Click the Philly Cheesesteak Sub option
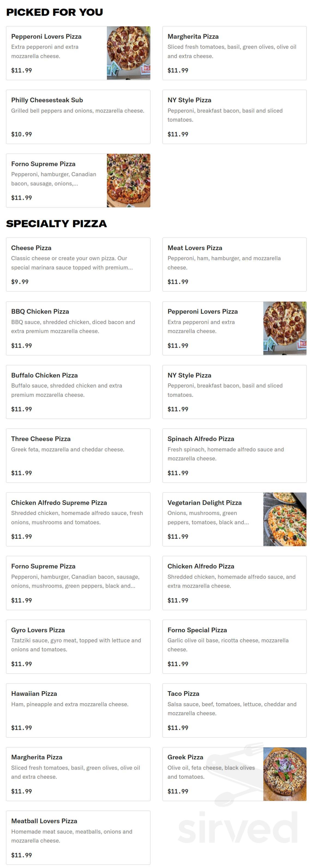314x868 pixels. 77,116
